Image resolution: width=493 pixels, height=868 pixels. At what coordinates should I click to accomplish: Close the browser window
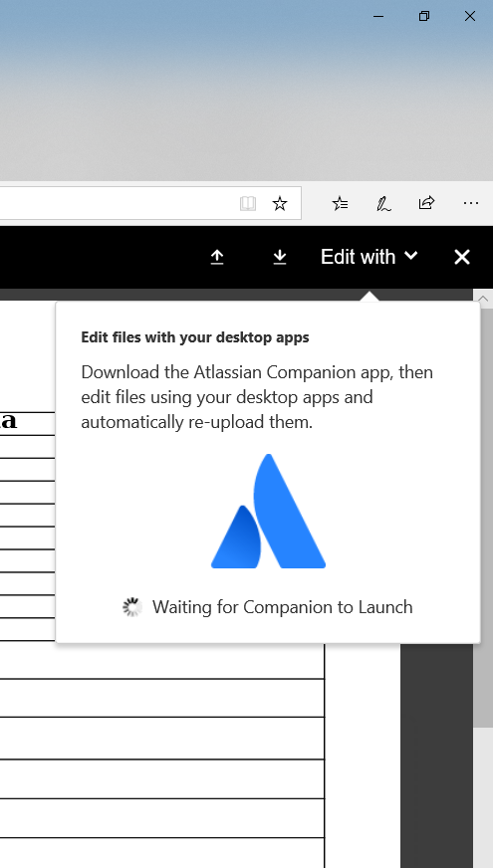(470, 17)
